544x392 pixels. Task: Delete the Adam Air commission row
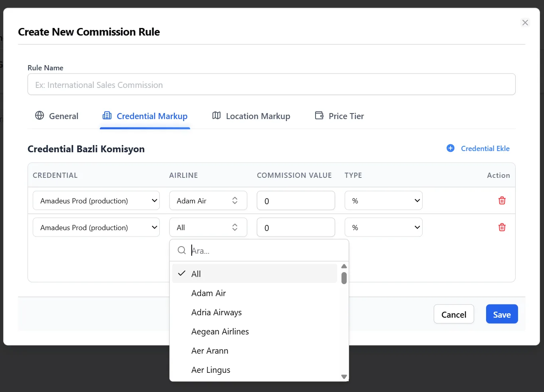pyautogui.click(x=502, y=201)
